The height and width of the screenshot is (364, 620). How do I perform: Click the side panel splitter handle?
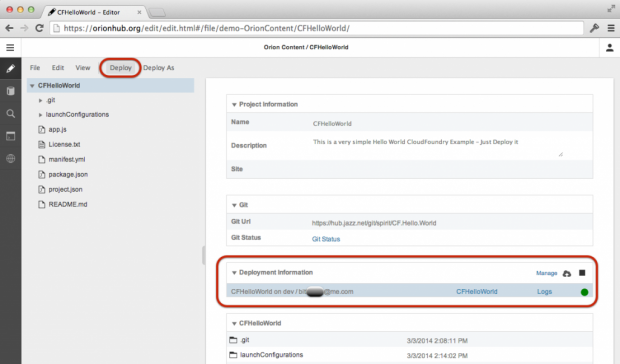pos(204,255)
